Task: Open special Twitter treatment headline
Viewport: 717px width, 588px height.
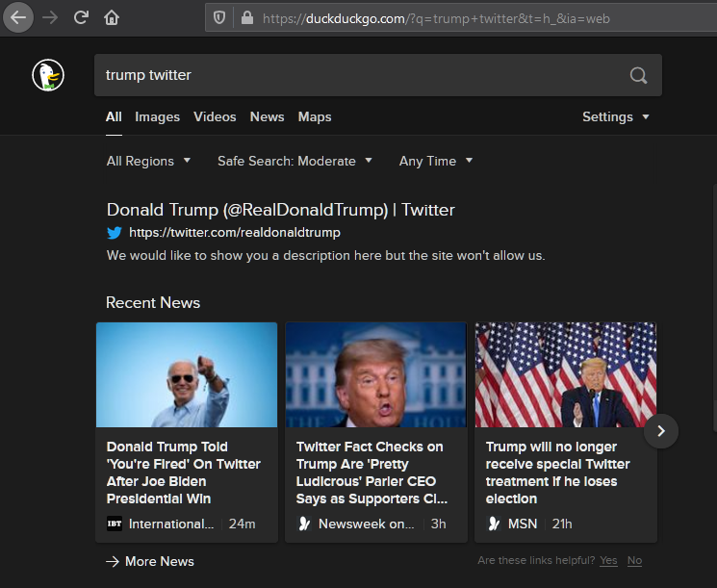Action: (x=558, y=473)
